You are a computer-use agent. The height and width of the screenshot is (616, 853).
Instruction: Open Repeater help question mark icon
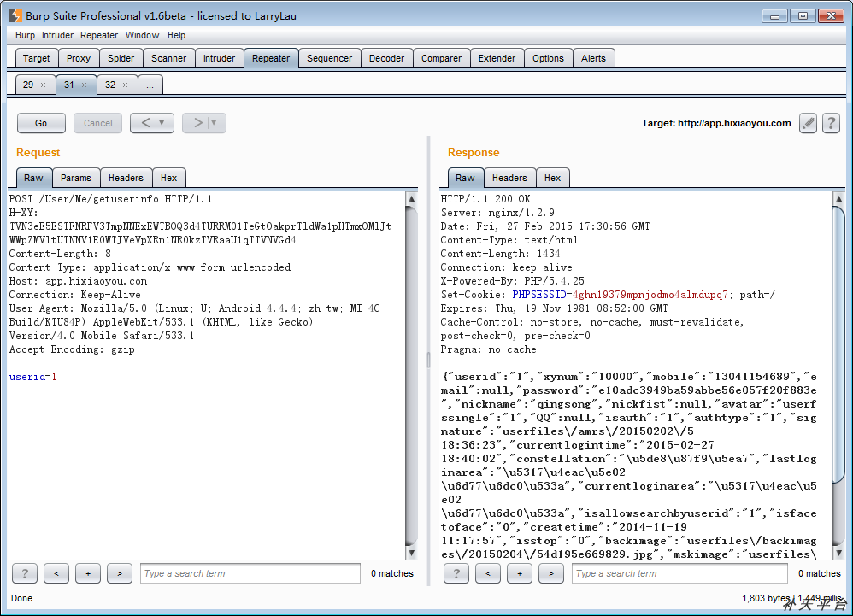tap(831, 123)
